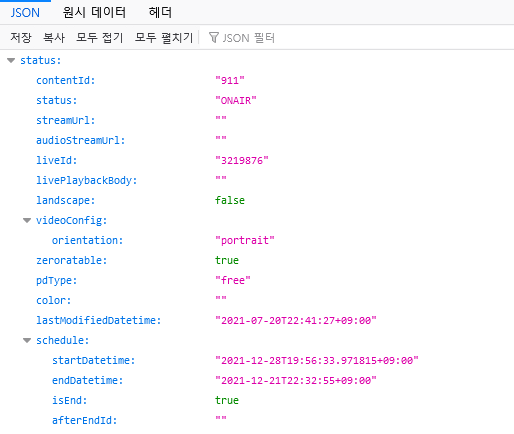This screenshot has height=434, width=514.
Task: Click 모두 펼치기 to expand all
Action: tap(164, 37)
